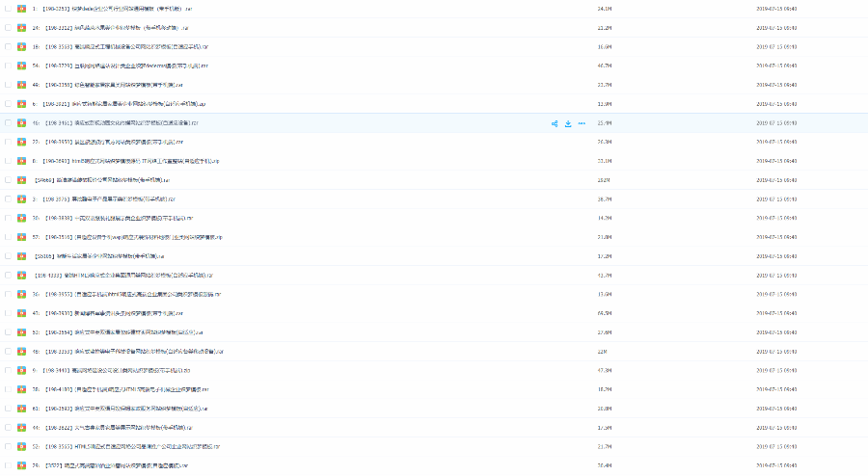This screenshot has height=476, width=868.
Task: Click the archive icon of the 14.2M file
Action: click(21, 218)
